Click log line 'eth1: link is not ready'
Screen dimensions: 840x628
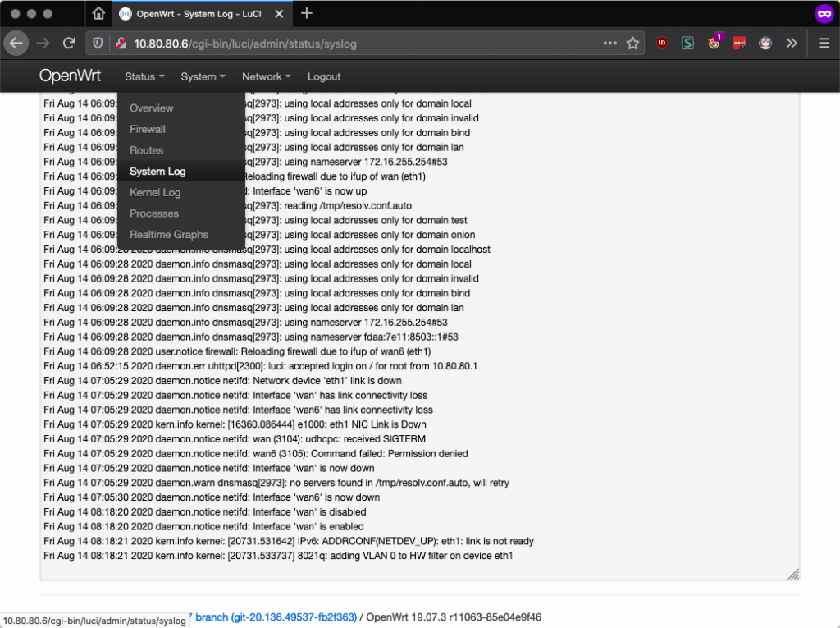point(289,541)
